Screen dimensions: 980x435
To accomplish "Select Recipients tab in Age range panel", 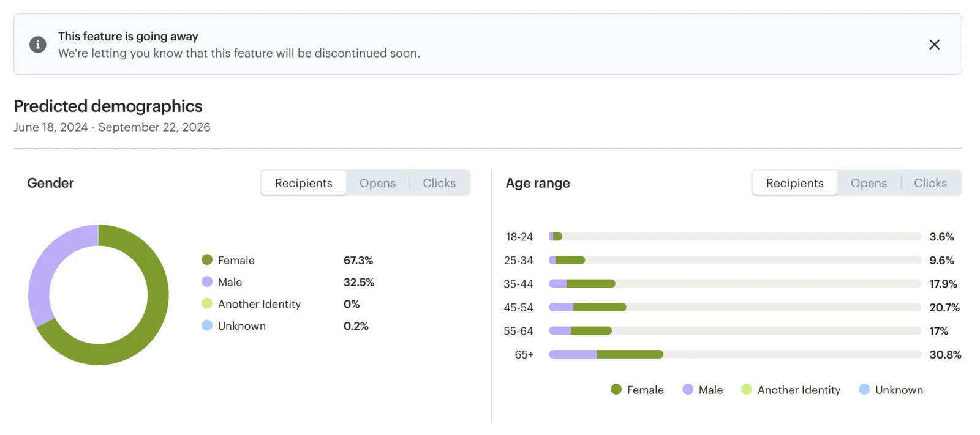I will [794, 183].
